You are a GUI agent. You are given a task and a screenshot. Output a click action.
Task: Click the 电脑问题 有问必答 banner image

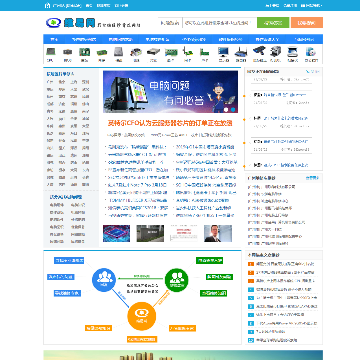[x=170, y=92]
